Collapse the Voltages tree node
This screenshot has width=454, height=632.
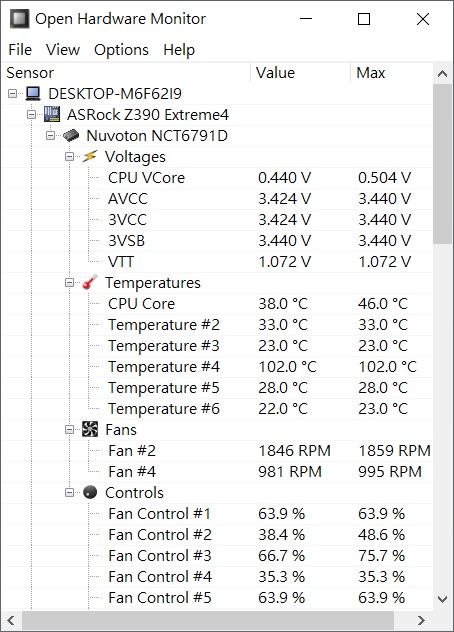69,156
